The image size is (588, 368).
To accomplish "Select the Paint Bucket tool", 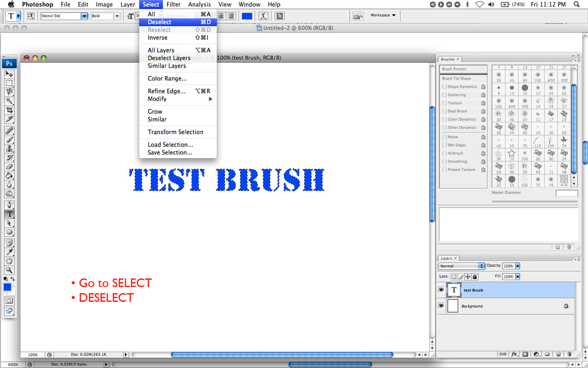I will point(9,176).
